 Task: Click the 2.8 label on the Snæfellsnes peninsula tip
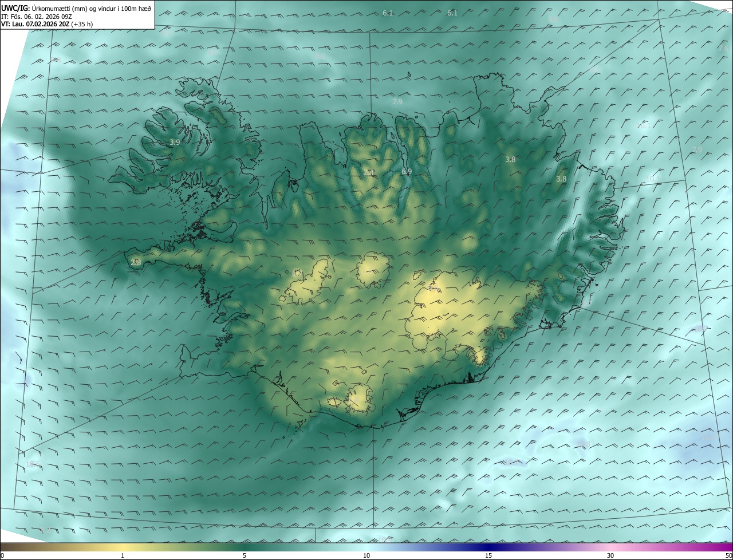point(136,262)
